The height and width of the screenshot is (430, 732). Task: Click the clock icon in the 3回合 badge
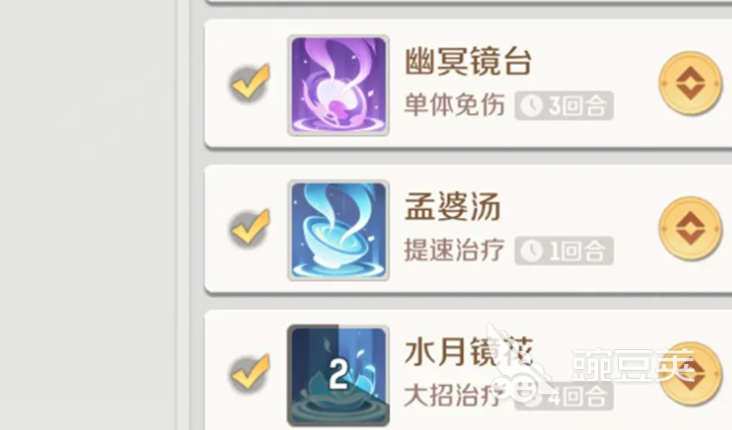(x=531, y=106)
